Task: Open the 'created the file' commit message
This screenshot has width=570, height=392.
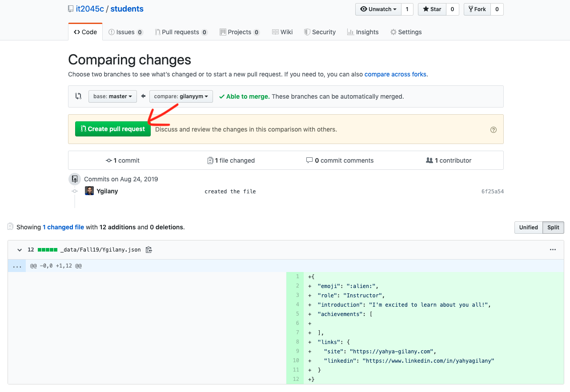Action: (230, 192)
